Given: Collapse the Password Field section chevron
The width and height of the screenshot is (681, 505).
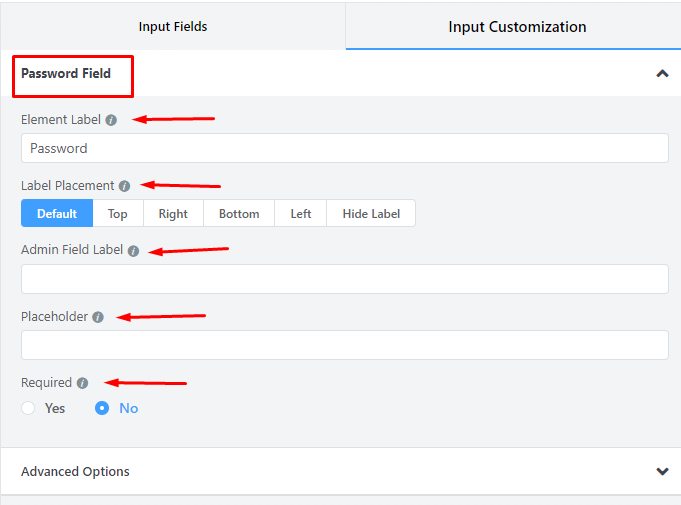Looking at the screenshot, I should (x=661, y=73).
